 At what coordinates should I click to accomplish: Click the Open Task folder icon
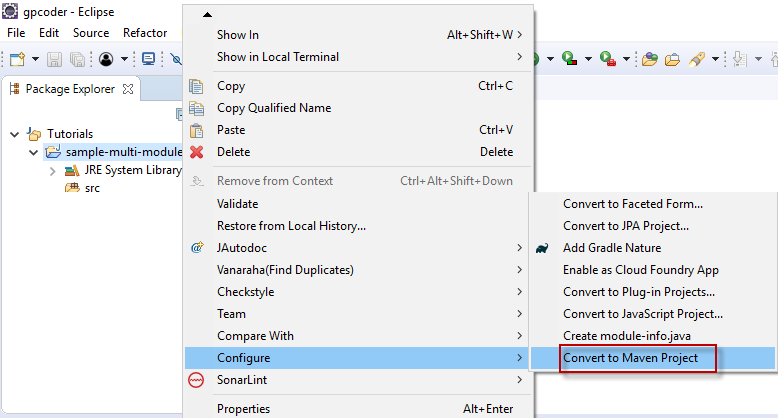coord(672,59)
